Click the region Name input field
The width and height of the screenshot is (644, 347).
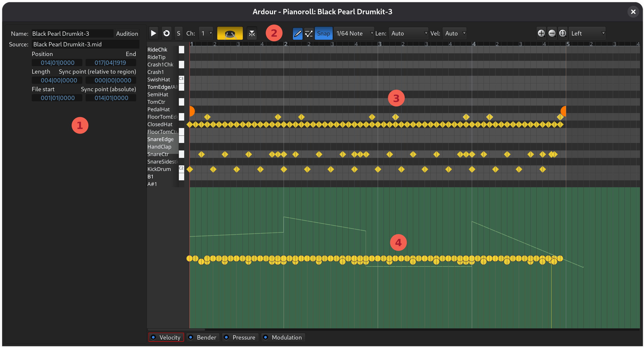[72, 34]
